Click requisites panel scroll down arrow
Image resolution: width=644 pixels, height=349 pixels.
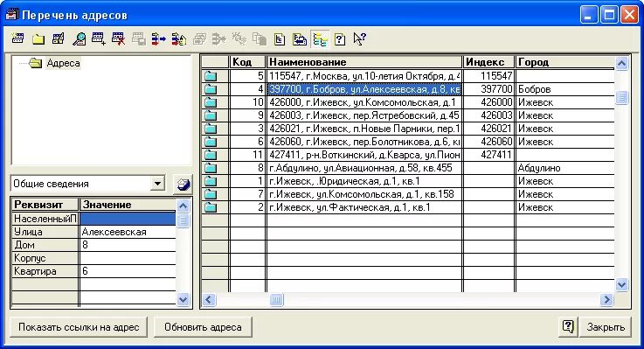point(184,300)
